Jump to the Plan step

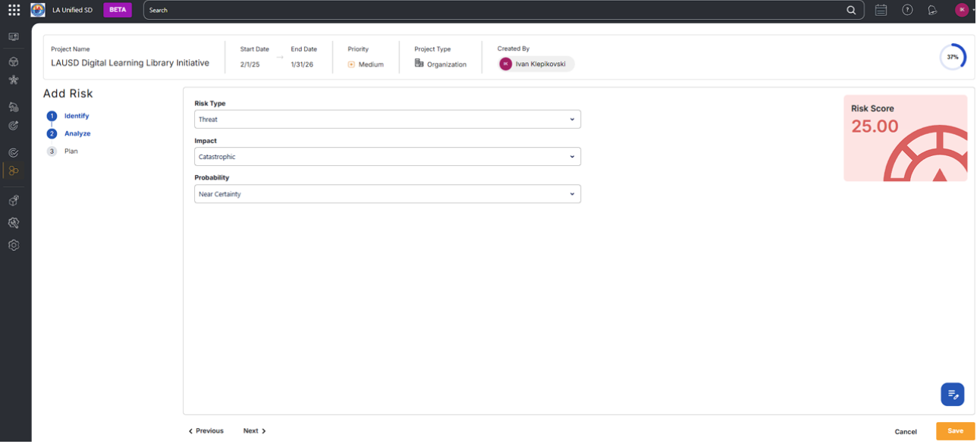pyautogui.click(x=71, y=152)
